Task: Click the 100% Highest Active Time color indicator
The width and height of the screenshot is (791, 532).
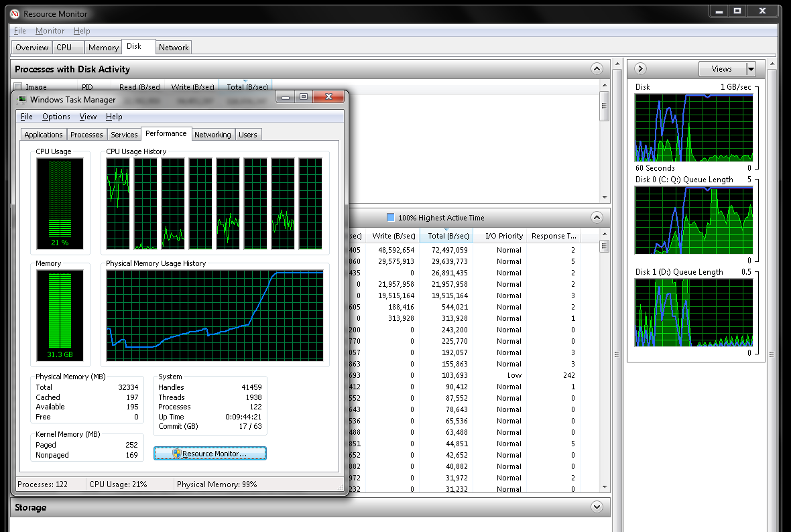Action: [x=390, y=217]
